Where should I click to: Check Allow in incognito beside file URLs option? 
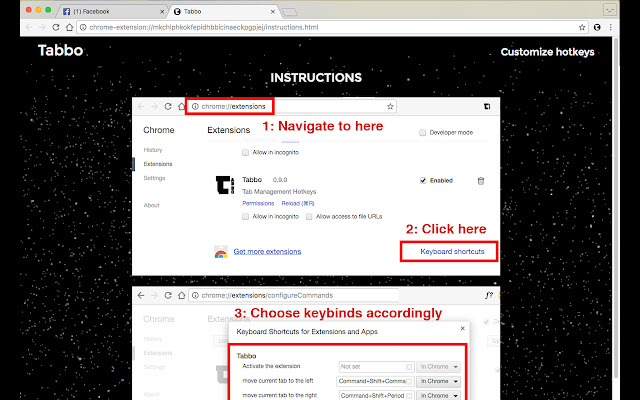pos(245,217)
